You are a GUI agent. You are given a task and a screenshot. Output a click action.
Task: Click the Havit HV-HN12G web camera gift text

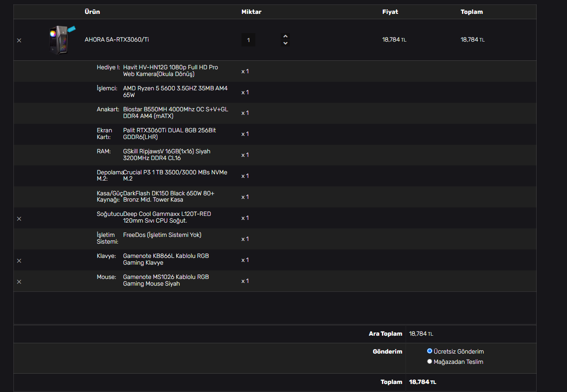170,71
